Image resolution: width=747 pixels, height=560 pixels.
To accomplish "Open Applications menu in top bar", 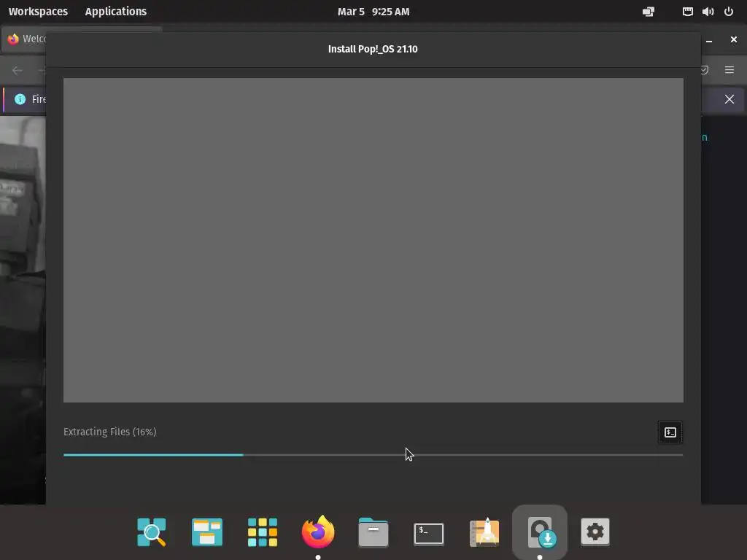I will click(x=116, y=12).
